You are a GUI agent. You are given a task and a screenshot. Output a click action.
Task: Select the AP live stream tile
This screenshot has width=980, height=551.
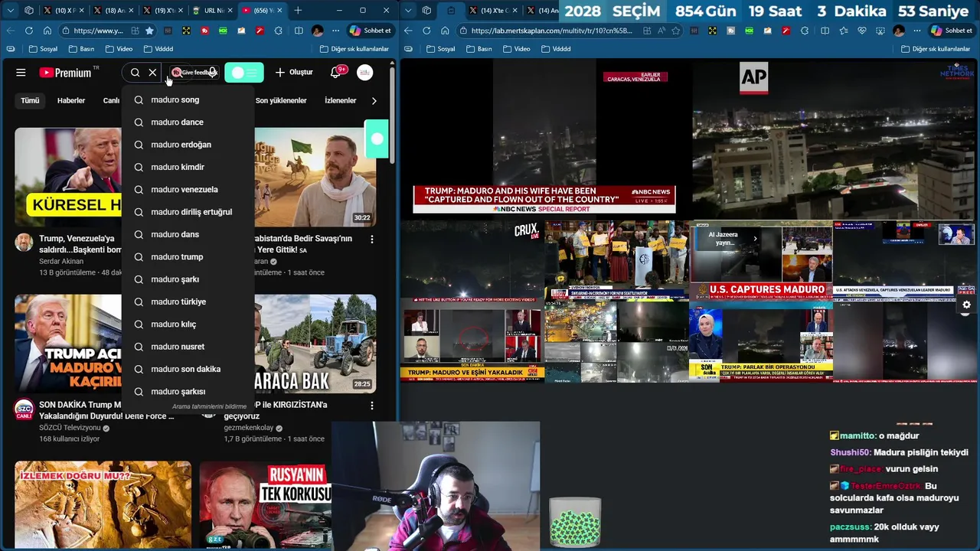click(x=835, y=139)
